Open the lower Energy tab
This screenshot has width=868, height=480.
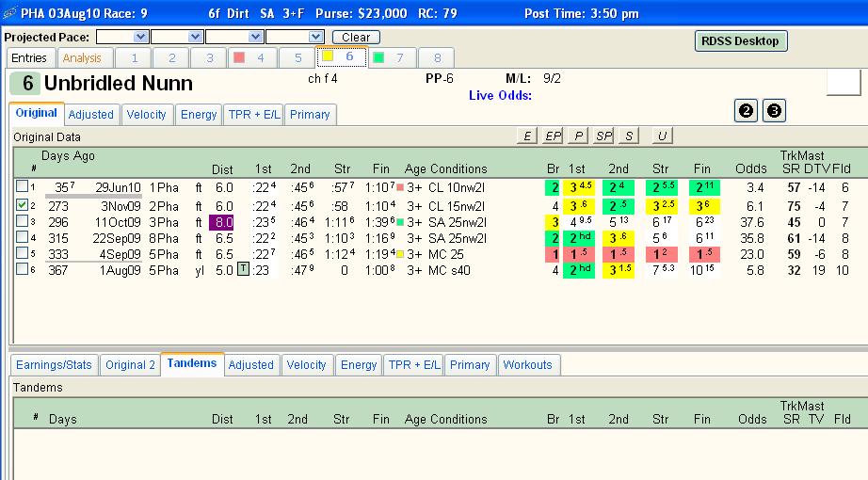click(359, 365)
